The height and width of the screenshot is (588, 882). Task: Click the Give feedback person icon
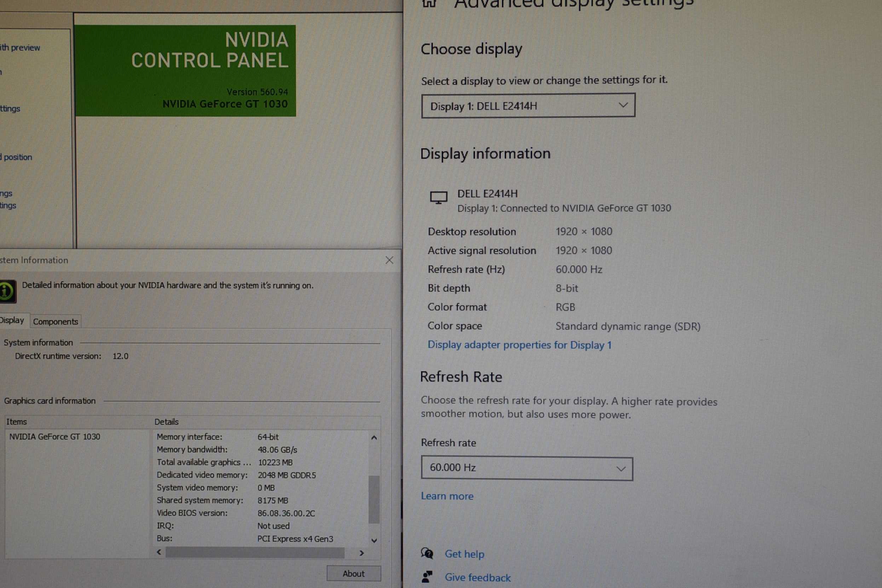click(x=427, y=577)
